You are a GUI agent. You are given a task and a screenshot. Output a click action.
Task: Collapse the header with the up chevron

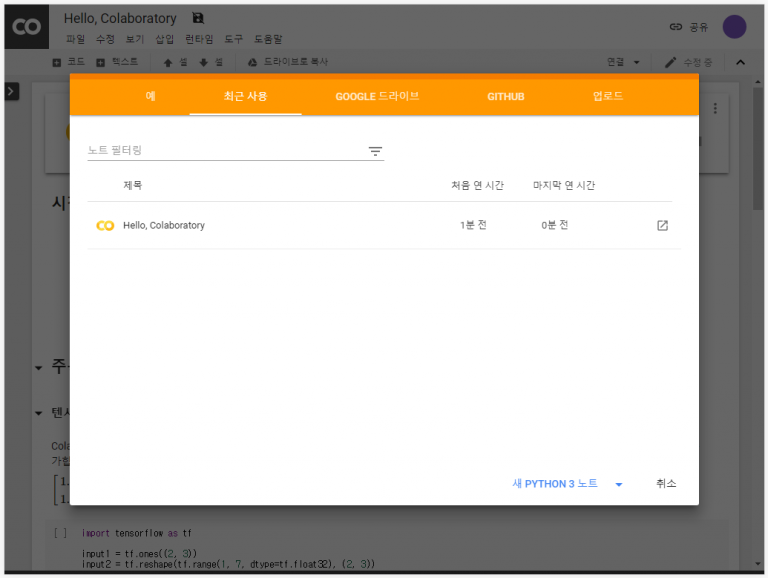(741, 62)
